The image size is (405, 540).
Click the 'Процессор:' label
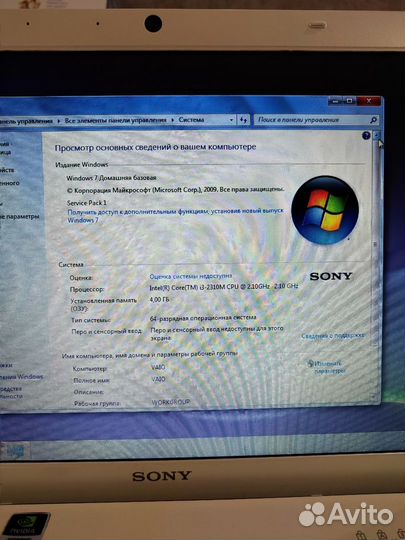click(87, 289)
